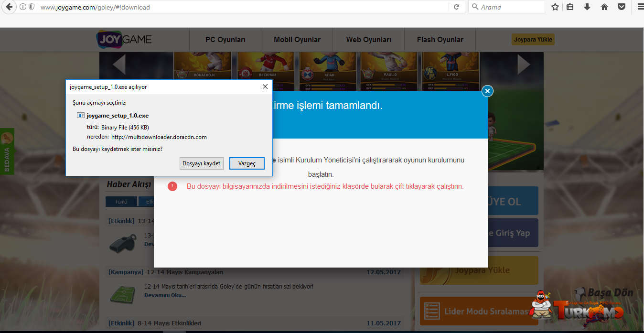Open the Web Oyunları menu
Image resolution: width=644 pixels, height=333 pixels.
coord(369,40)
